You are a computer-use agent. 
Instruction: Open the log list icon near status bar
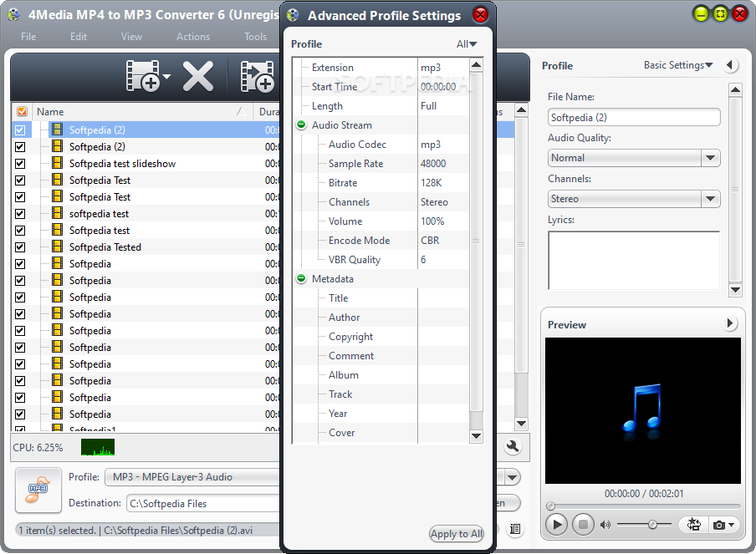point(515,529)
